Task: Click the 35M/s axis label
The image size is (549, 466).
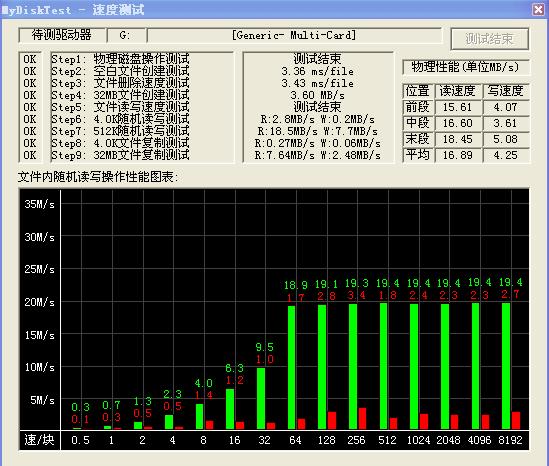Action: point(40,204)
